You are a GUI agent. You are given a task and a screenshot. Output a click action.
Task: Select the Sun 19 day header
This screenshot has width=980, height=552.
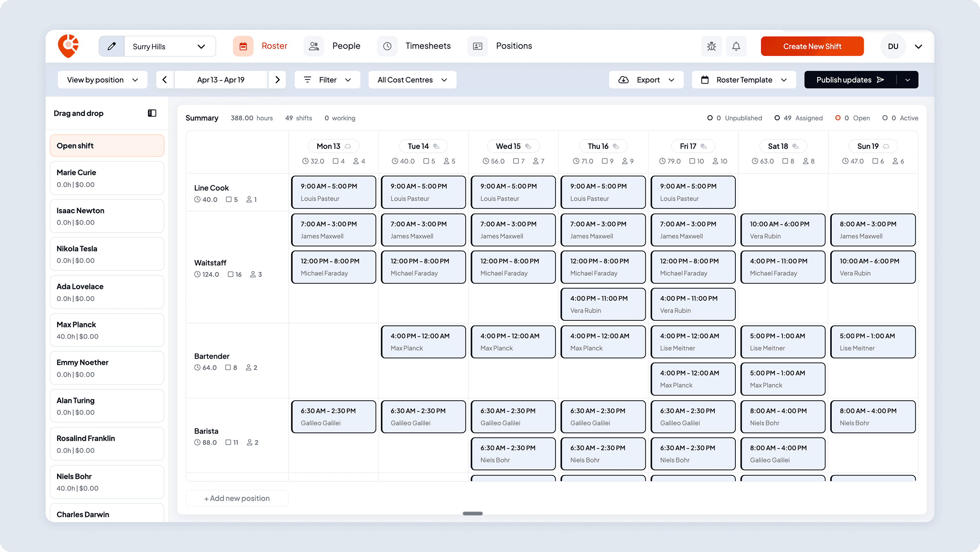(x=873, y=146)
